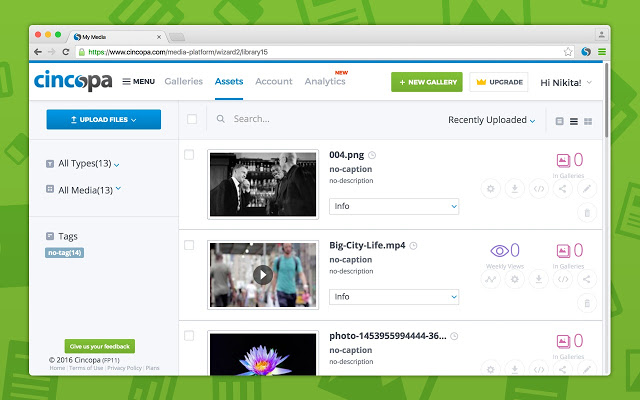Share Big-City-Life.mp4 asset
640x400 pixels.
tap(587, 279)
